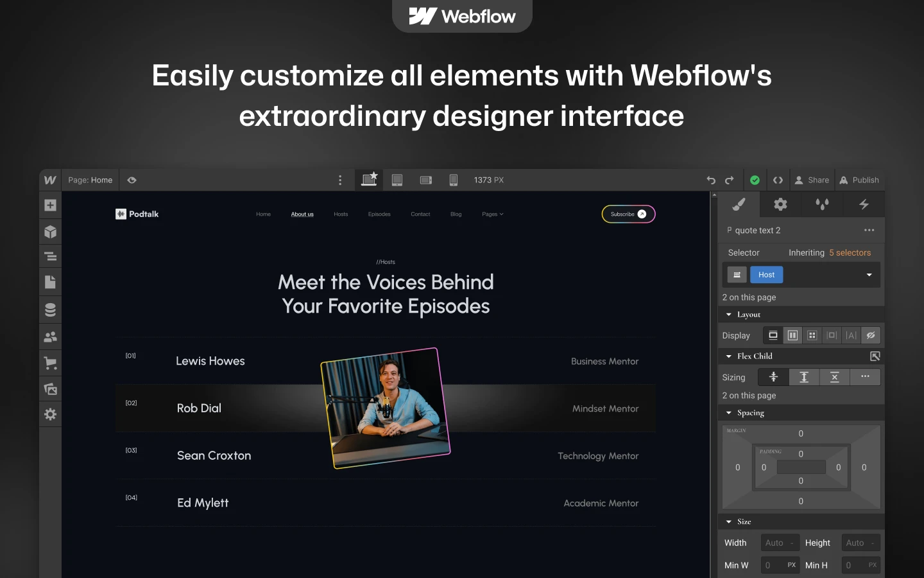This screenshot has width=924, height=578.
Task: Click the redo arrow icon
Action: [729, 180]
